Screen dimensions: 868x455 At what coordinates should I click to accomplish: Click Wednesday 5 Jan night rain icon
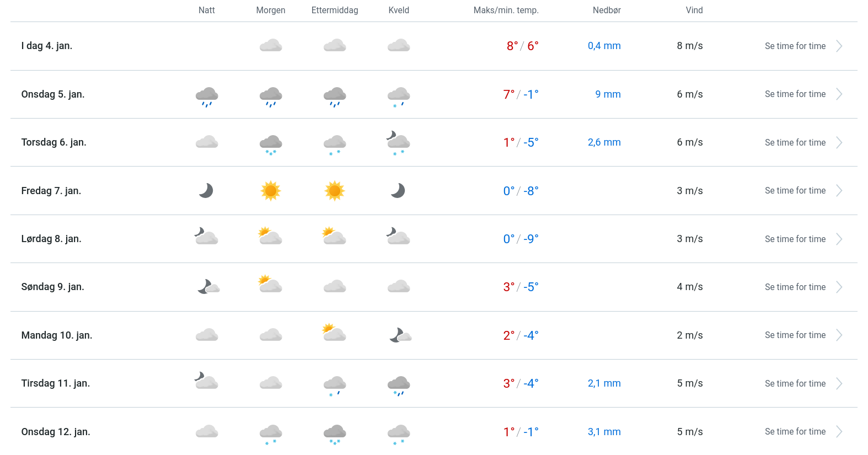207,96
